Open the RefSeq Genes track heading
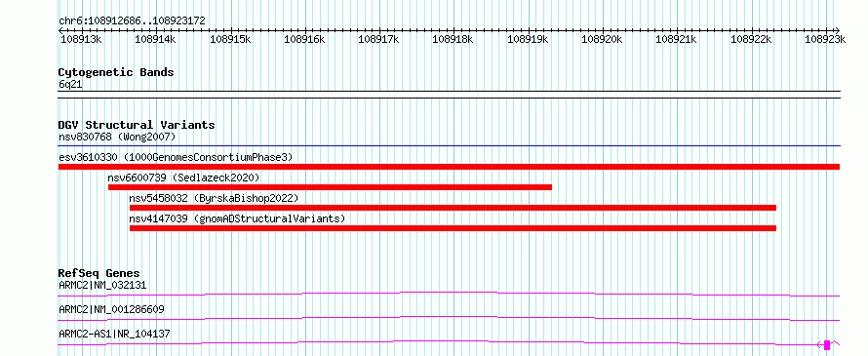 (x=99, y=273)
